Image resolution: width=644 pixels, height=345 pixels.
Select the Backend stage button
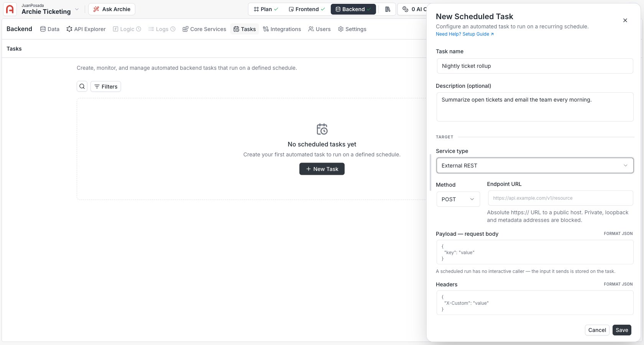353,9
